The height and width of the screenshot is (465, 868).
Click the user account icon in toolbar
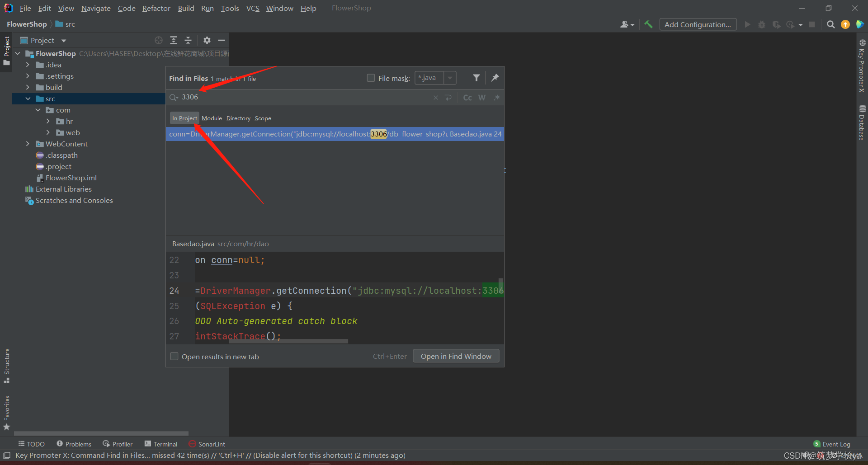pyautogui.click(x=627, y=24)
